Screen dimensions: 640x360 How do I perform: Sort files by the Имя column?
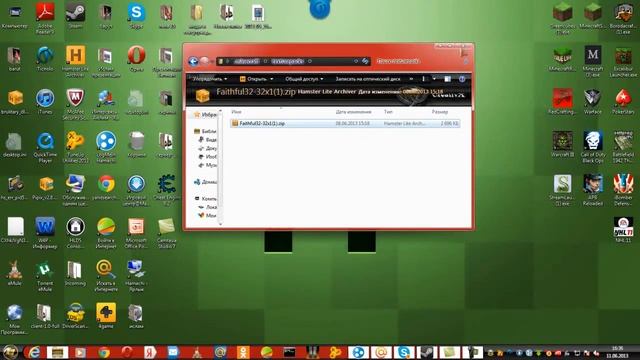pyautogui.click(x=236, y=111)
